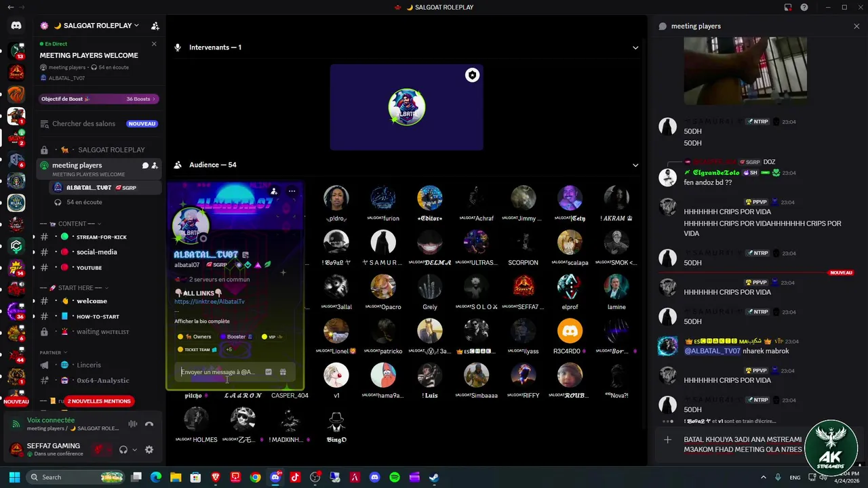Open help question mark icon in title bar
This screenshot has width=868, height=488.
tap(804, 7)
